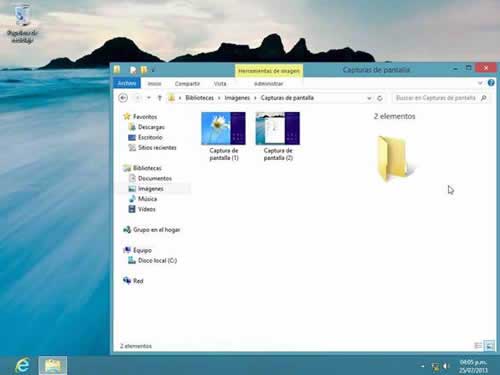Click Imágenes in the address breadcrumb
This screenshot has height=375, width=500.
pyautogui.click(x=237, y=98)
